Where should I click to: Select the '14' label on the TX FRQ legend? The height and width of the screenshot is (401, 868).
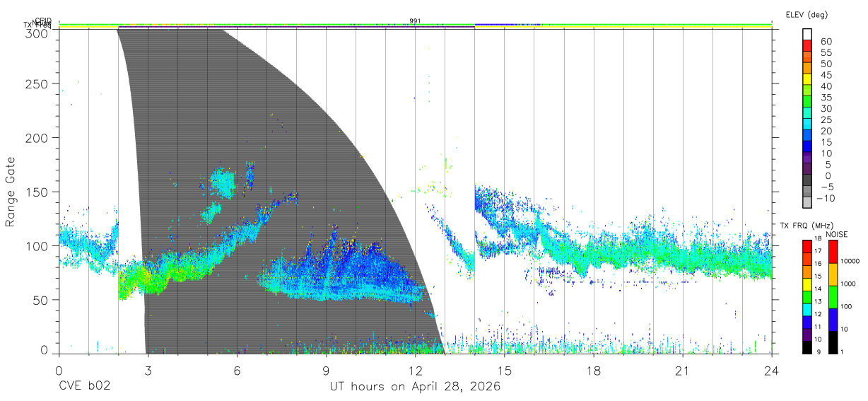pos(817,289)
